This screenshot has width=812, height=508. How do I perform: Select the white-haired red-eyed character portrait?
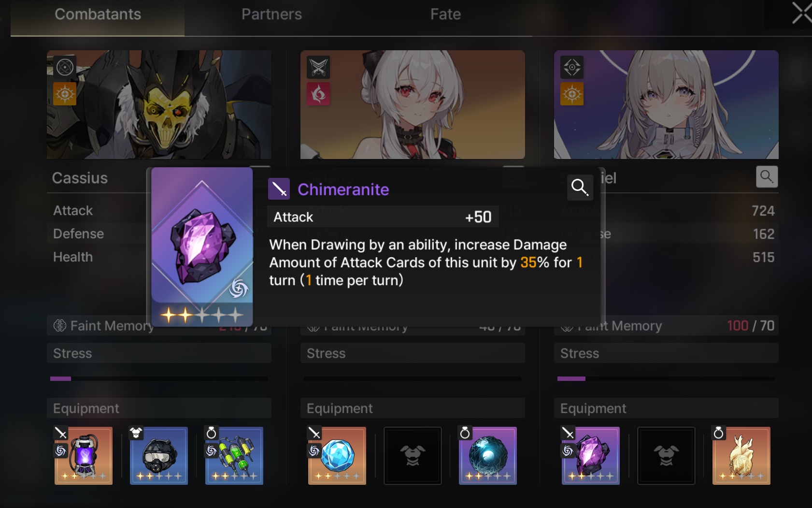(x=413, y=104)
